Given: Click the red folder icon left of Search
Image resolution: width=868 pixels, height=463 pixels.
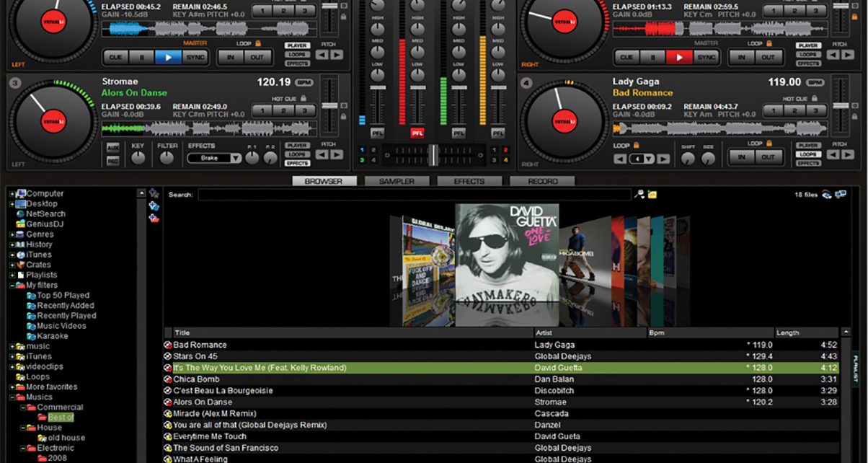Looking at the screenshot, I should click(x=154, y=218).
